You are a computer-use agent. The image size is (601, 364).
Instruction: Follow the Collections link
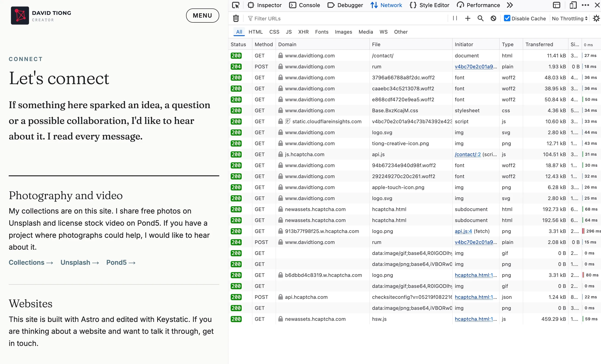(x=31, y=262)
